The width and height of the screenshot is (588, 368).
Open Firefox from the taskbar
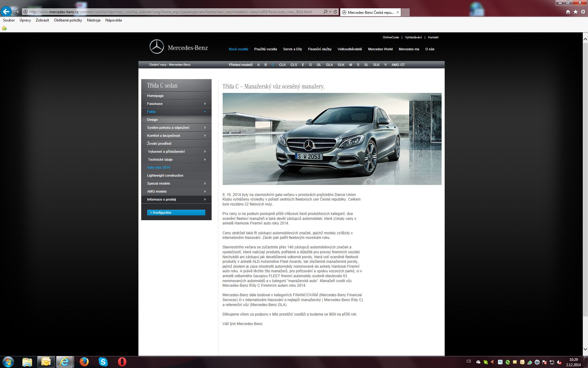coord(84,362)
